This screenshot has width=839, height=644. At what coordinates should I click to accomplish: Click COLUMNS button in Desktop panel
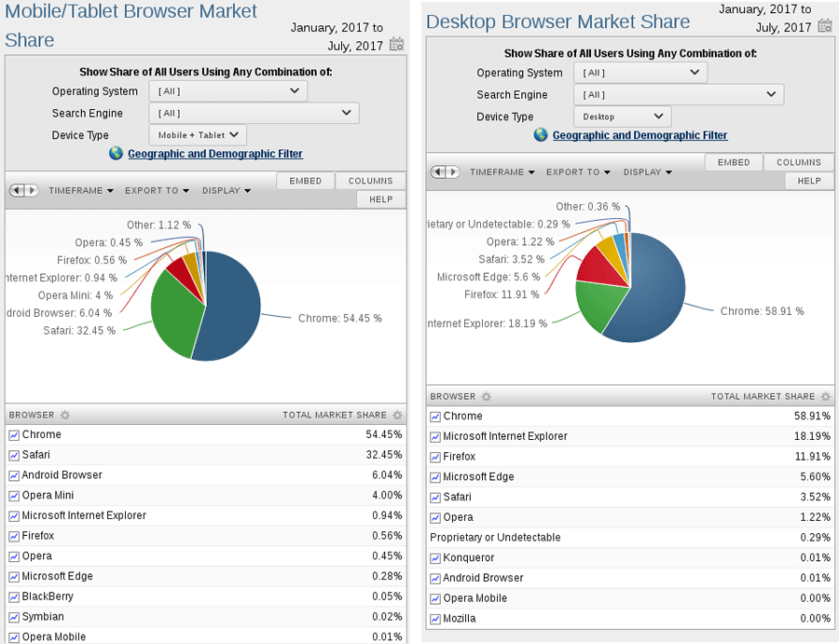pos(799,162)
